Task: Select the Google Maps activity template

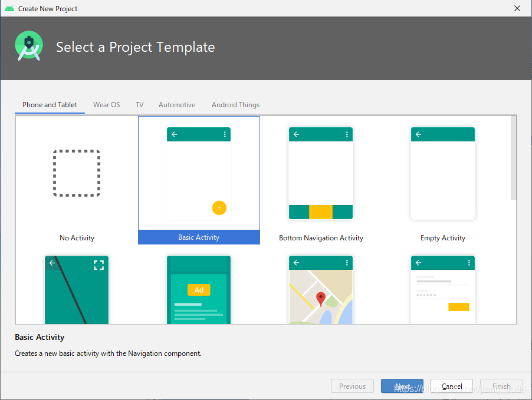Action: (x=321, y=290)
